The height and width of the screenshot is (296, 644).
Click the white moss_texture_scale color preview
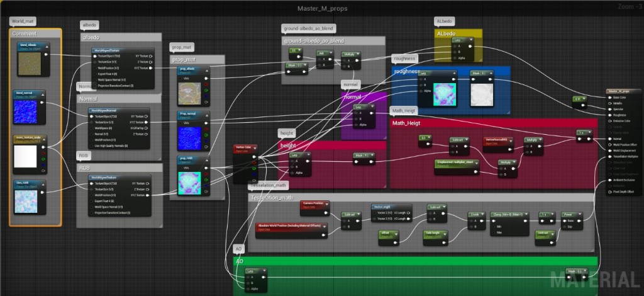[25, 157]
